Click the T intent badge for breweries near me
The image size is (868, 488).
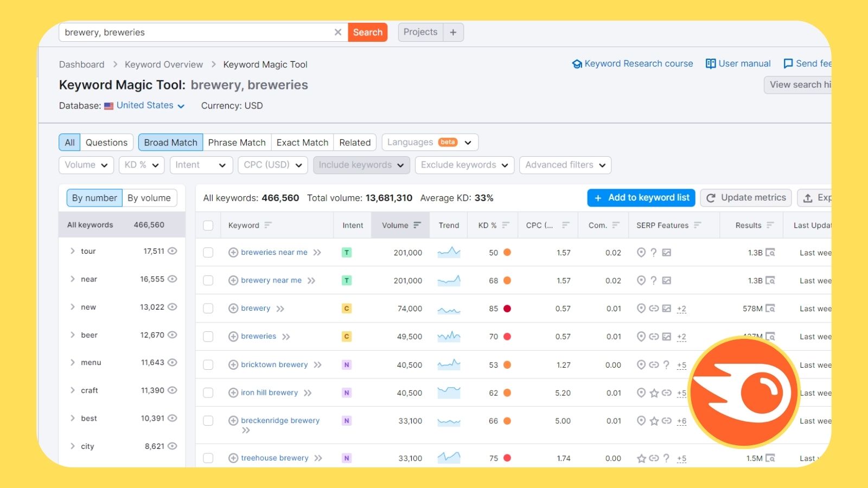coord(347,252)
